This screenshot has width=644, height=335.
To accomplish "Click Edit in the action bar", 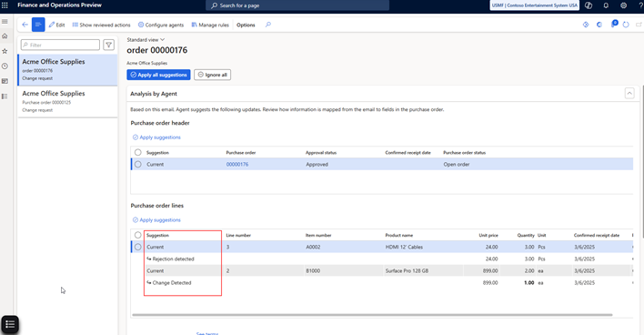I will click(x=56, y=25).
